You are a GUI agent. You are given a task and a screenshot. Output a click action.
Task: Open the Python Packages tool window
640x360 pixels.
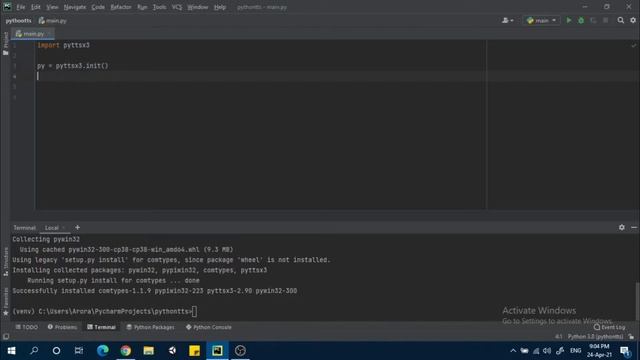coord(151,327)
